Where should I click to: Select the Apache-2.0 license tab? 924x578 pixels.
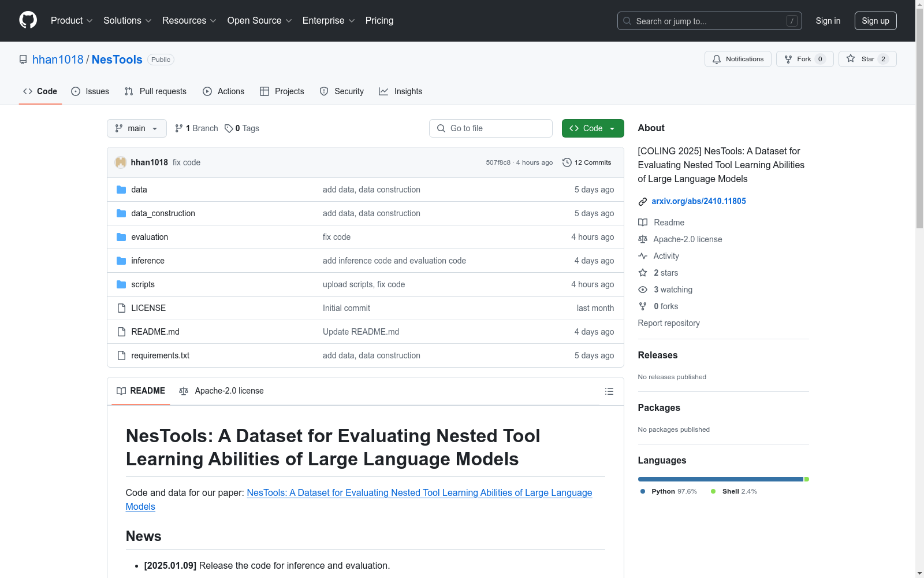pyautogui.click(x=222, y=391)
